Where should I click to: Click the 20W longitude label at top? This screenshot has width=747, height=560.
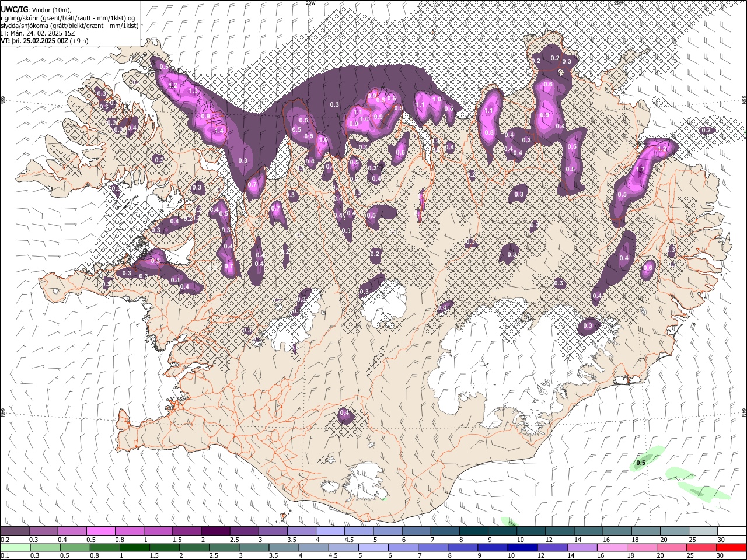[310, 3]
